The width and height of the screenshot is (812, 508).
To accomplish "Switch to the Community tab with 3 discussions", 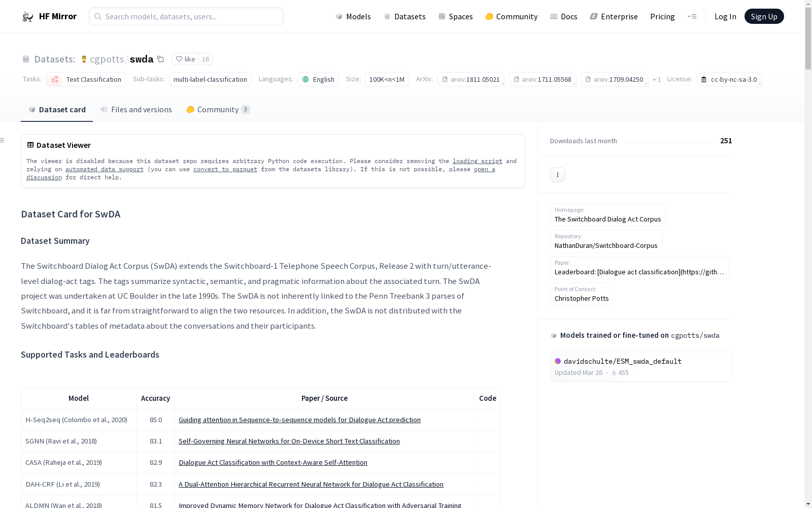I will click(x=218, y=110).
